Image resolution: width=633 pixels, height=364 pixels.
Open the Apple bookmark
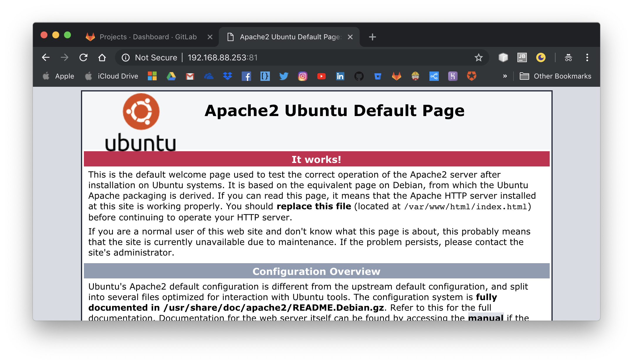(58, 76)
